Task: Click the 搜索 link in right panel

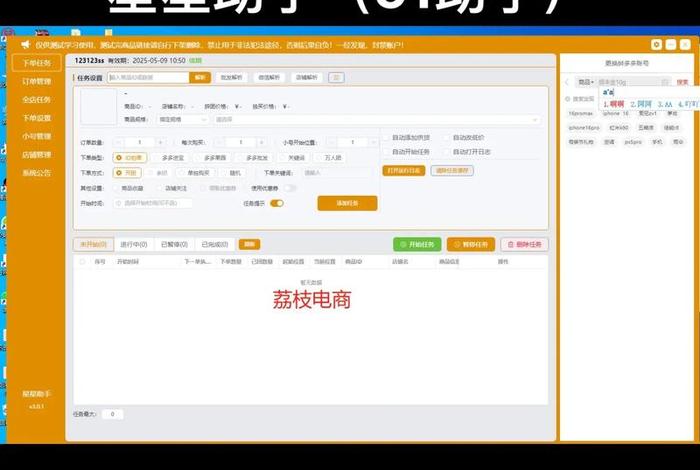Action: 682,82
